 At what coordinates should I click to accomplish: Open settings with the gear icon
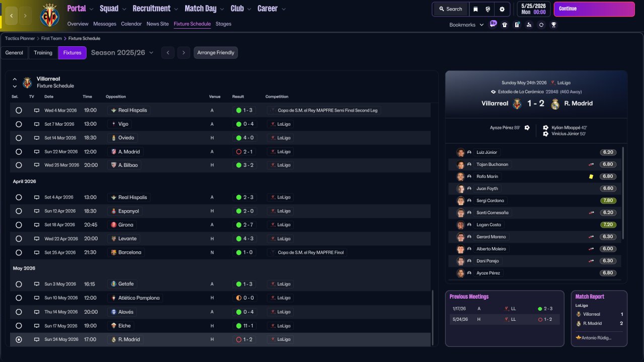502,9
